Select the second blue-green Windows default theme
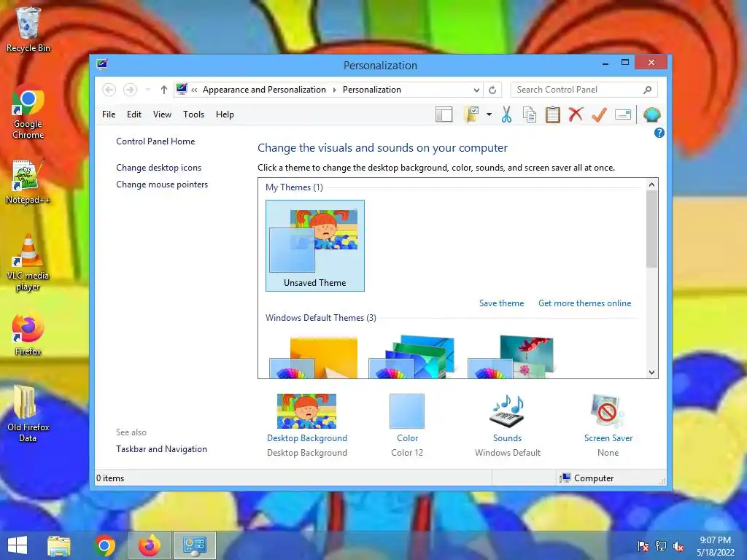The width and height of the screenshot is (747, 560). pyautogui.click(x=412, y=357)
